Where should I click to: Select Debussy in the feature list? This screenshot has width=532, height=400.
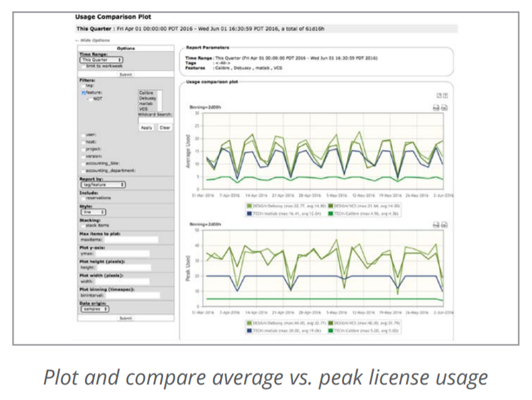147,98
